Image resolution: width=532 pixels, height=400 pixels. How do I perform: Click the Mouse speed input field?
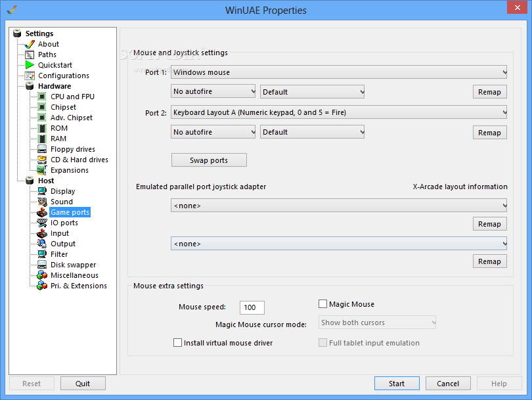(x=252, y=307)
